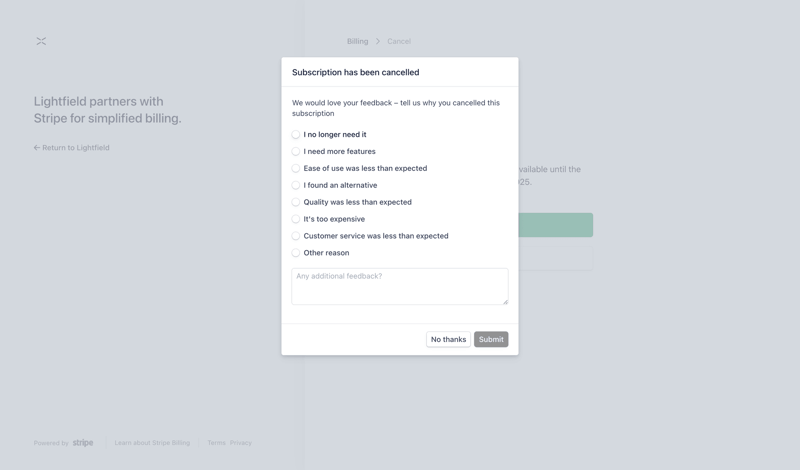Select "Quality was less than expected" radio
The image size is (800, 470).
(296, 203)
